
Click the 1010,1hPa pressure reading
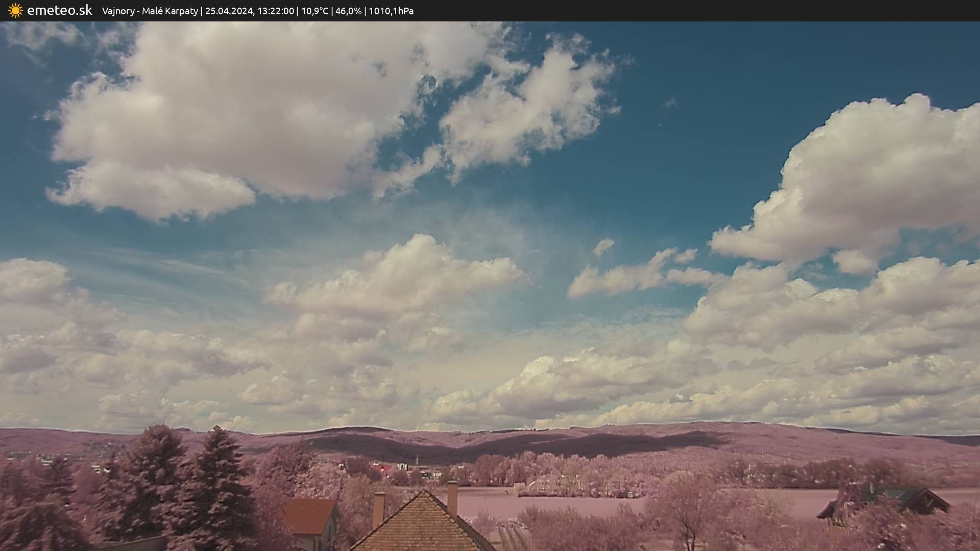pos(391,11)
